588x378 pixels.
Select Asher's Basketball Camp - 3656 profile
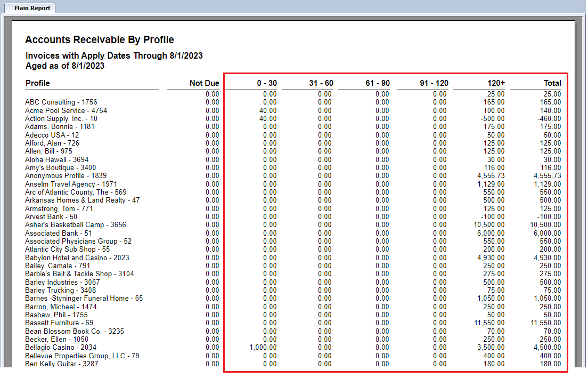pyautogui.click(x=76, y=225)
